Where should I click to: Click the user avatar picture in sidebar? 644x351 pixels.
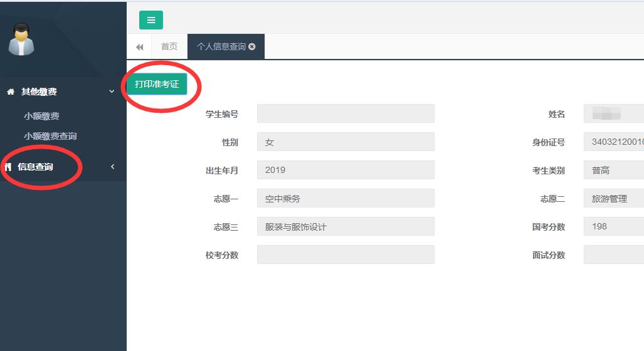click(x=21, y=39)
